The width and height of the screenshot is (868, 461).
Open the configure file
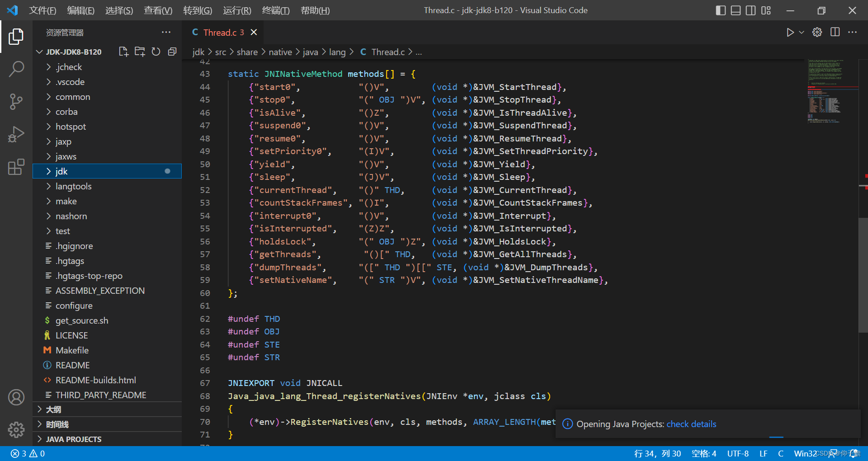click(x=107, y=306)
